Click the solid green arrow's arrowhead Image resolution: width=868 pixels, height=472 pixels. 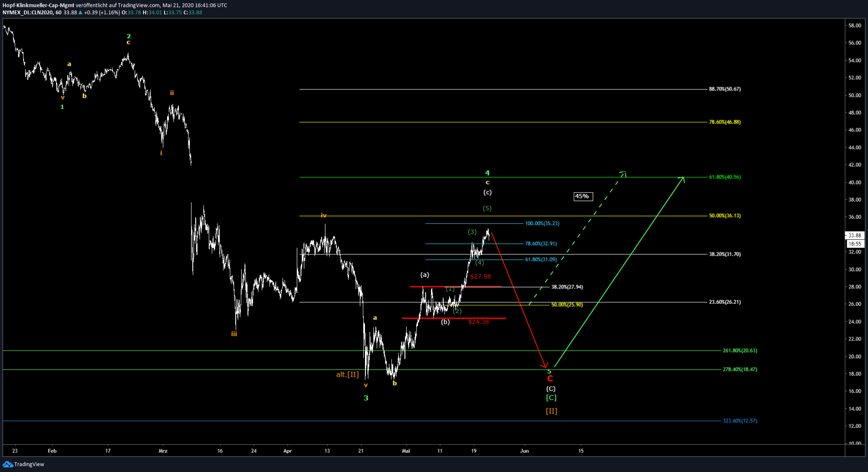coord(683,178)
